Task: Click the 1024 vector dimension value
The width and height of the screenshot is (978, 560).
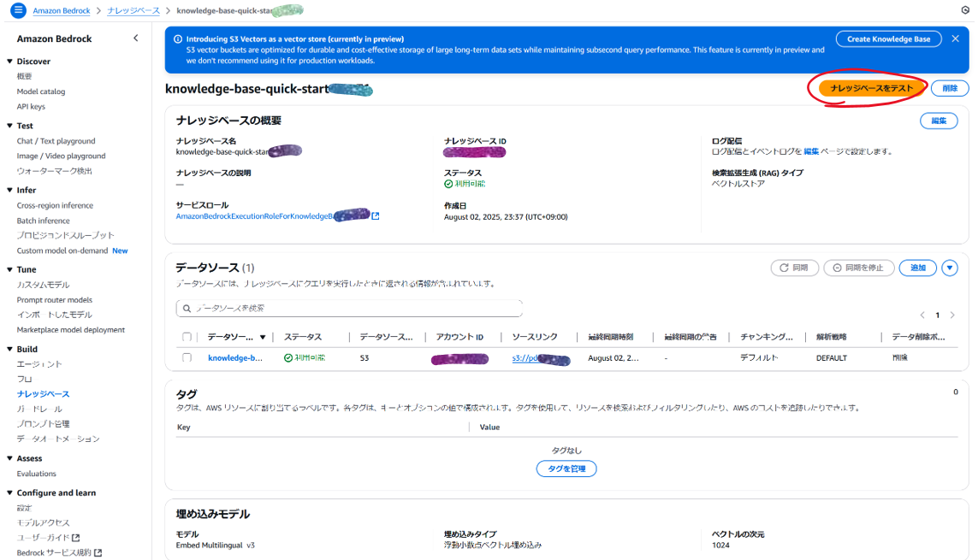Action: 720,545
